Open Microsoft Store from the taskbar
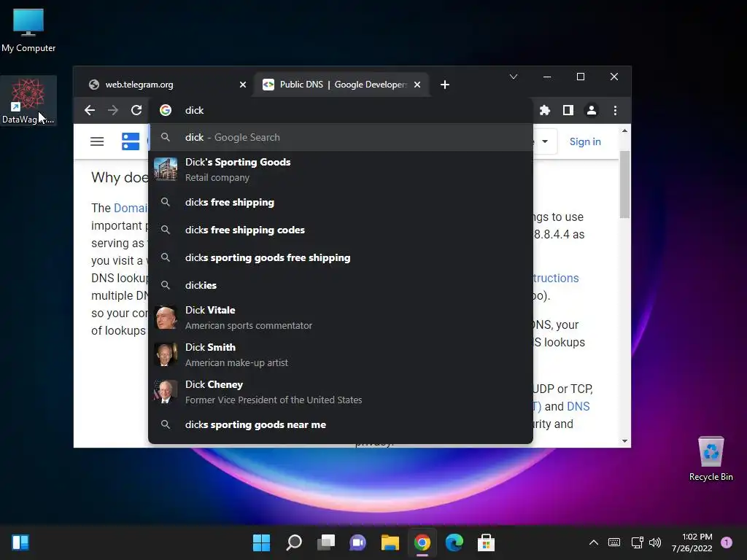 tap(487, 542)
